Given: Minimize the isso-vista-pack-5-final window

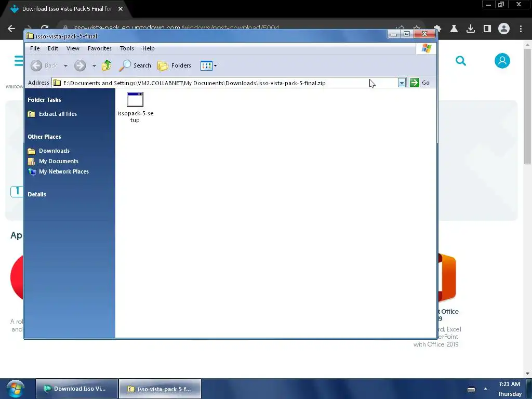Looking at the screenshot, I should pos(394,34).
